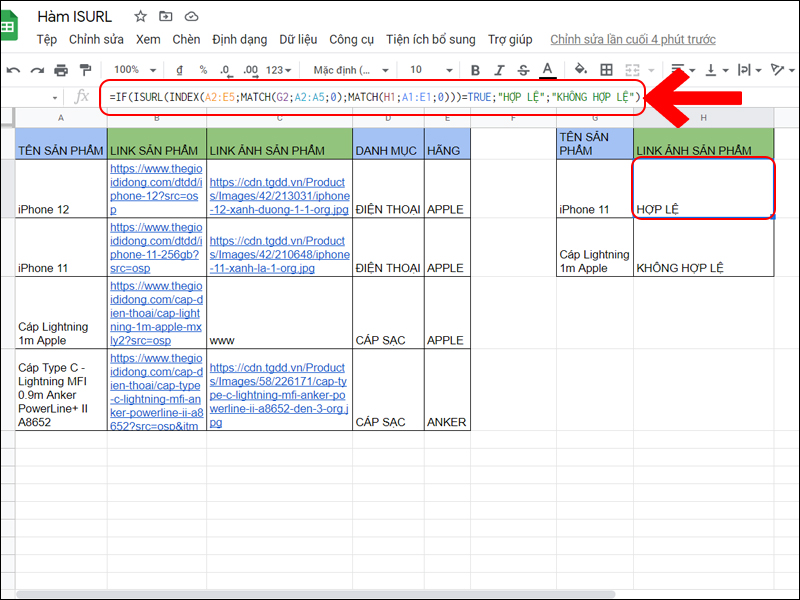Click the Merge cells icon
Image resolution: width=800 pixels, height=600 pixels.
pyautogui.click(x=632, y=70)
